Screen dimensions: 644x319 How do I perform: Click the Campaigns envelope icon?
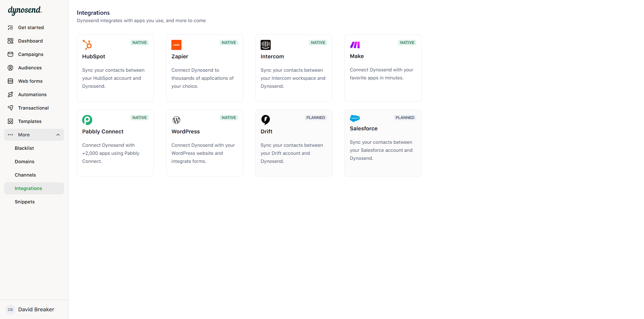pos(10,54)
